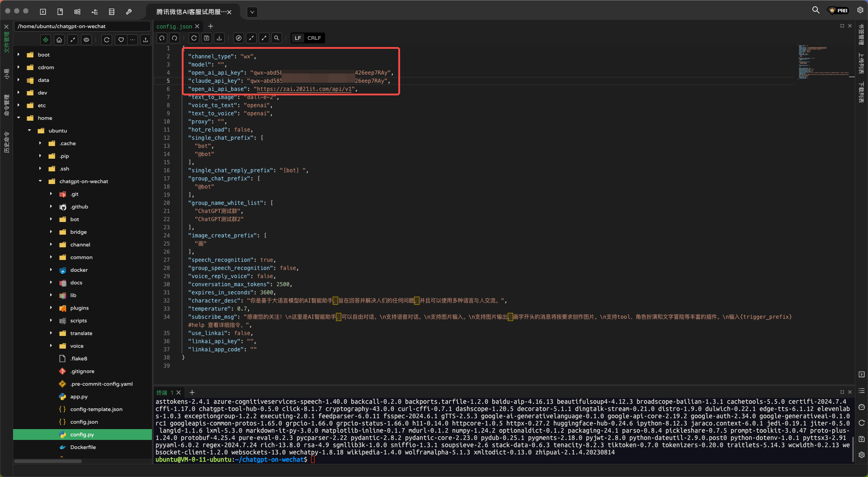
Task: Click the upload icon in file panel toolbar
Action: pyautogui.click(x=146, y=40)
